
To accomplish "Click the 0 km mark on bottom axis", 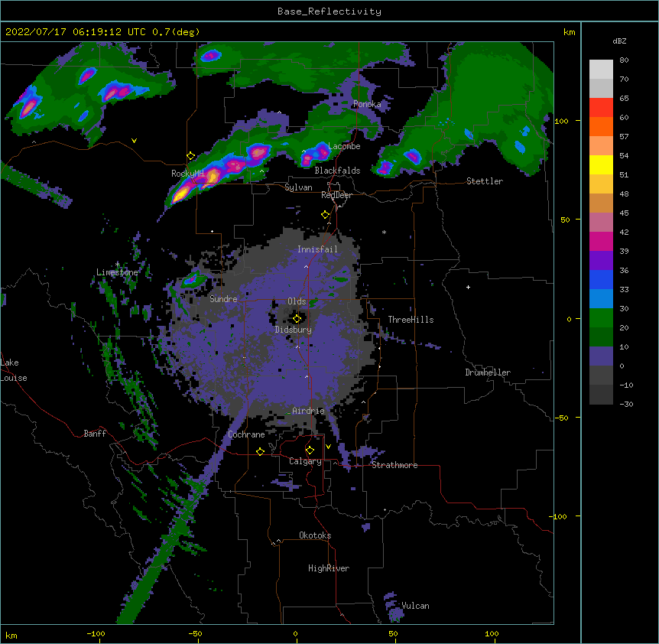I will pos(295,633).
